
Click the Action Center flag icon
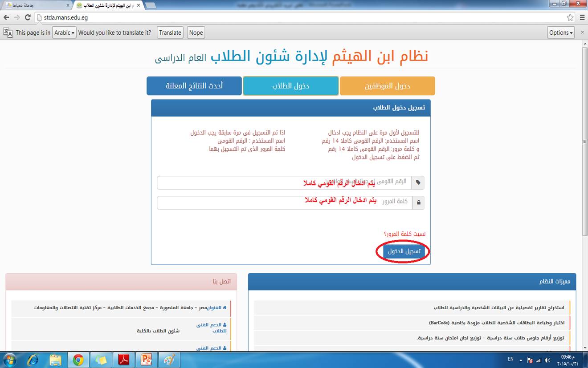tap(530, 360)
